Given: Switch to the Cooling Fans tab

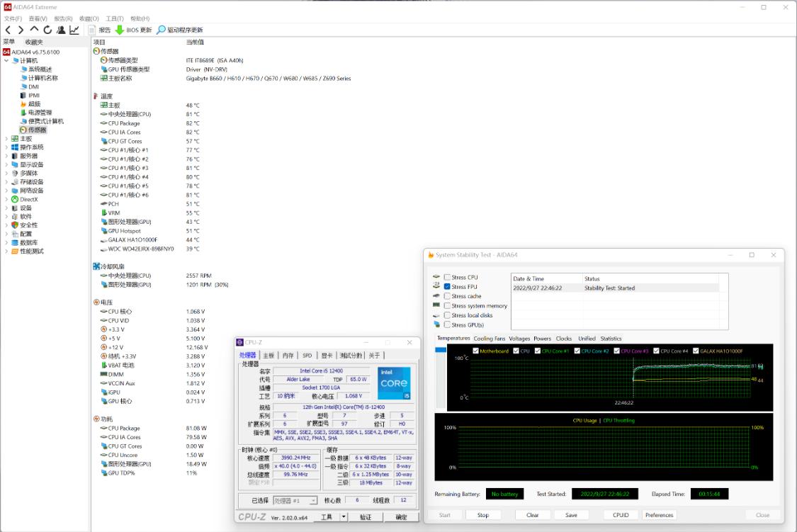Looking at the screenshot, I should click(489, 339).
